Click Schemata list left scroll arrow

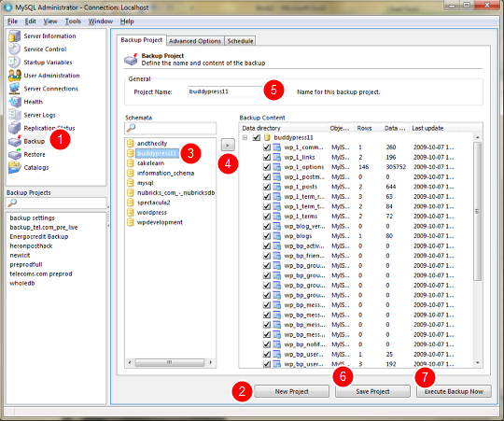[x=130, y=362]
